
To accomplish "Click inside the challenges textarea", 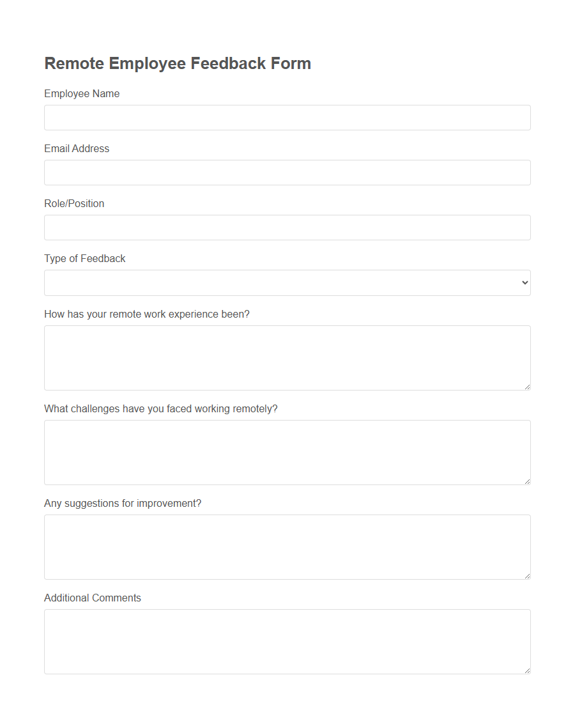I will [287, 452].
